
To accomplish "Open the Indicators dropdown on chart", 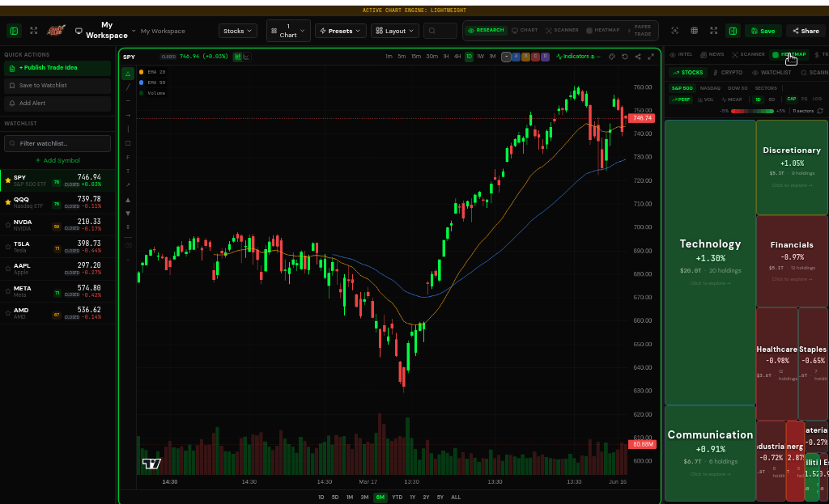I will tap(578, 57).
